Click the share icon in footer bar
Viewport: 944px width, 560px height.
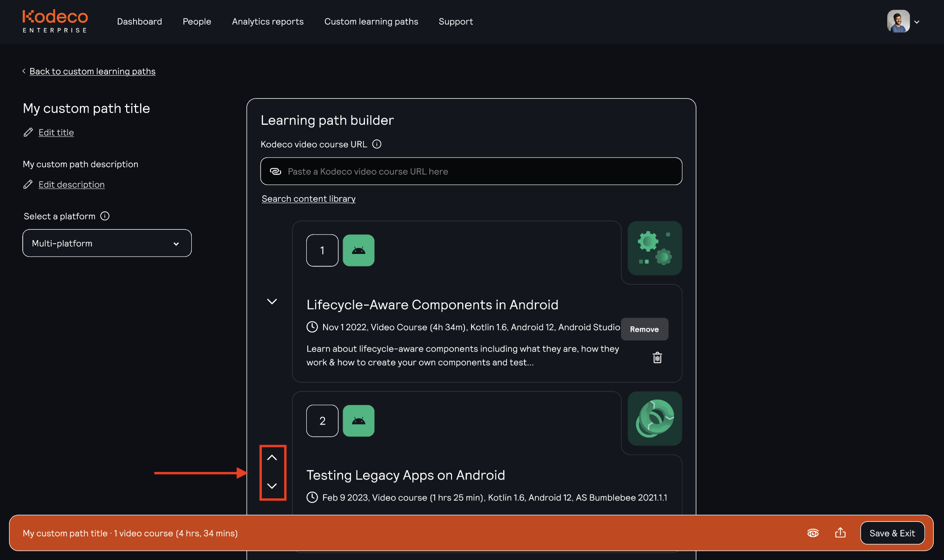(x=840, y=533)
